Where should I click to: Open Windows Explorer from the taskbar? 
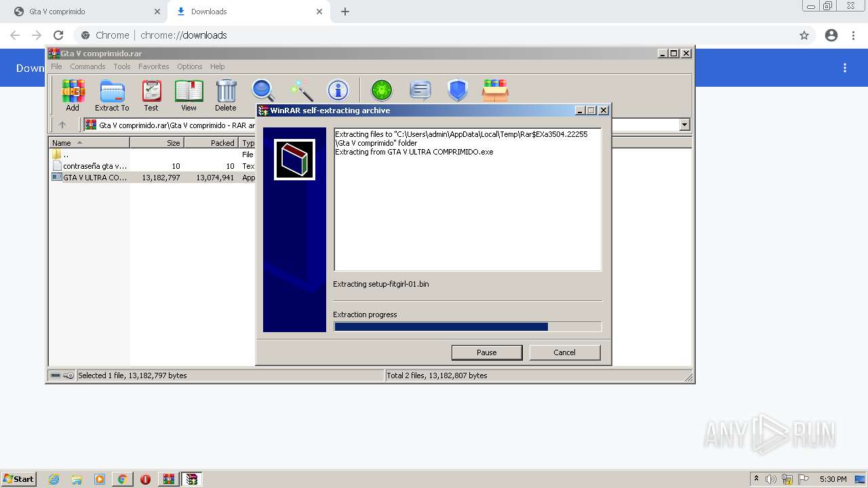click(x=77, y=479)
